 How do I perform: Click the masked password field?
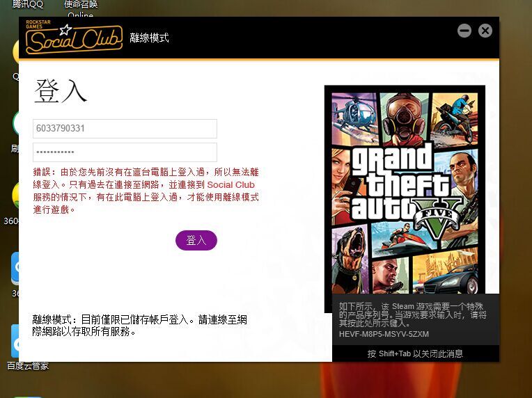pos(125,152)
